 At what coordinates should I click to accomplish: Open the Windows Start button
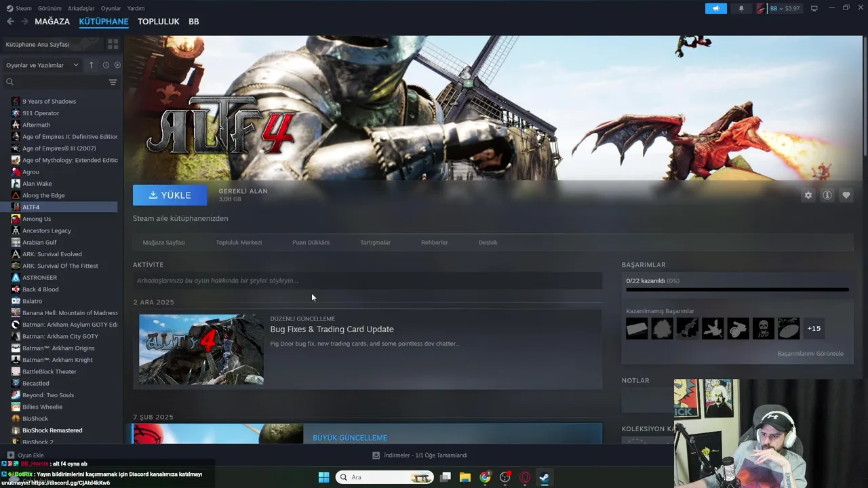click(x=323, y=477)
